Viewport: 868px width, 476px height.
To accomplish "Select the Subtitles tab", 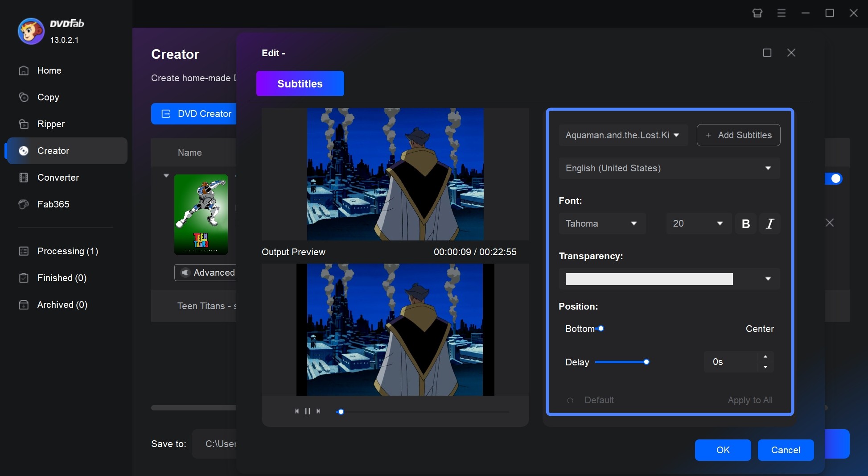I will pyautogui.click(x=300, y=83).
